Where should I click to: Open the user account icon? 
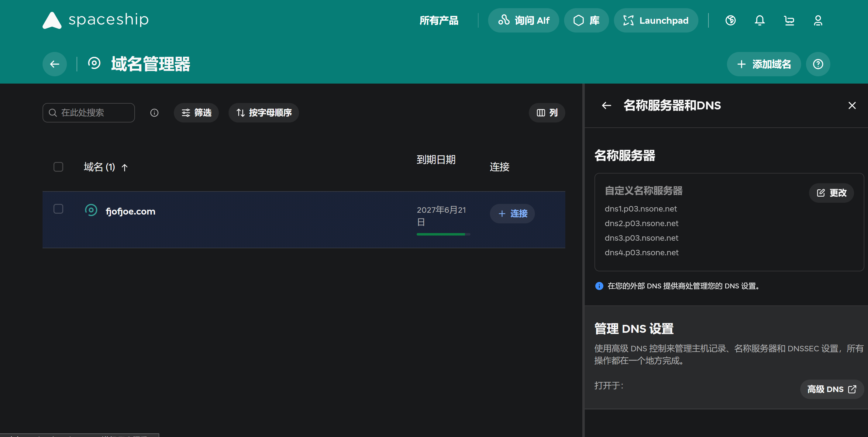tap(818, 21)
